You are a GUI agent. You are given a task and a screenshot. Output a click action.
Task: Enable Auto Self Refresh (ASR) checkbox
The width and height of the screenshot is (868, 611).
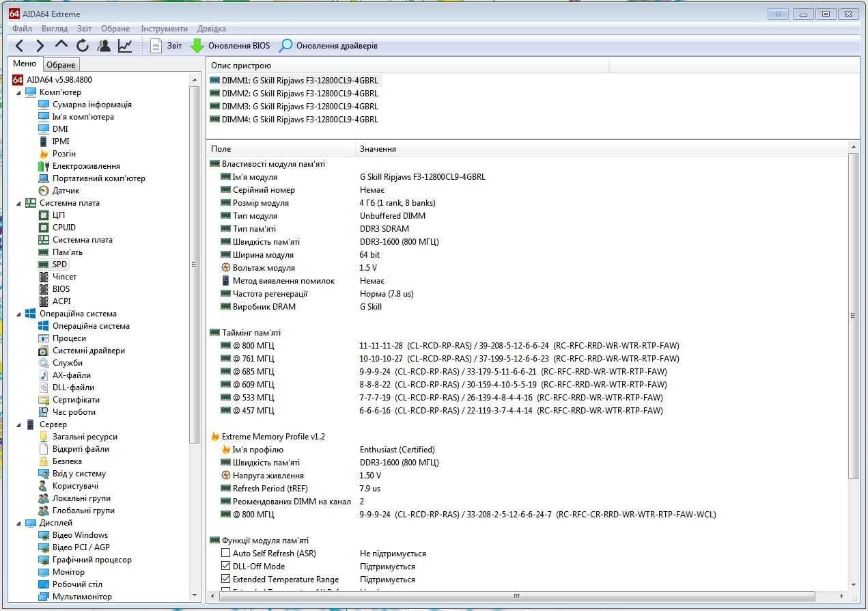(x=226, y=553)
